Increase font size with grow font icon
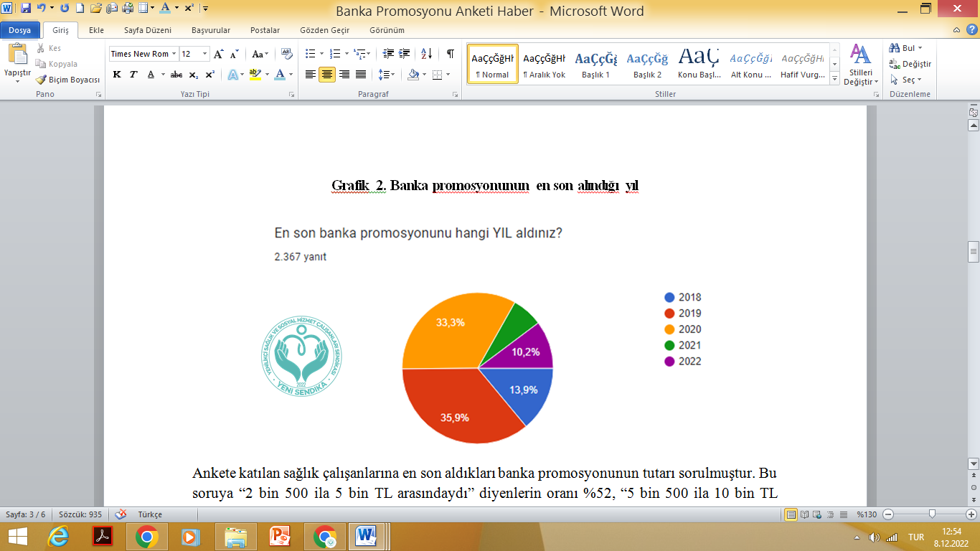 coord(219,54)
